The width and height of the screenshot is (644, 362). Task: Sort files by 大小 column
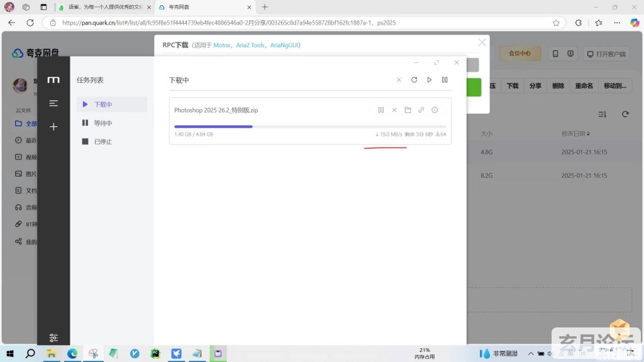486,133
